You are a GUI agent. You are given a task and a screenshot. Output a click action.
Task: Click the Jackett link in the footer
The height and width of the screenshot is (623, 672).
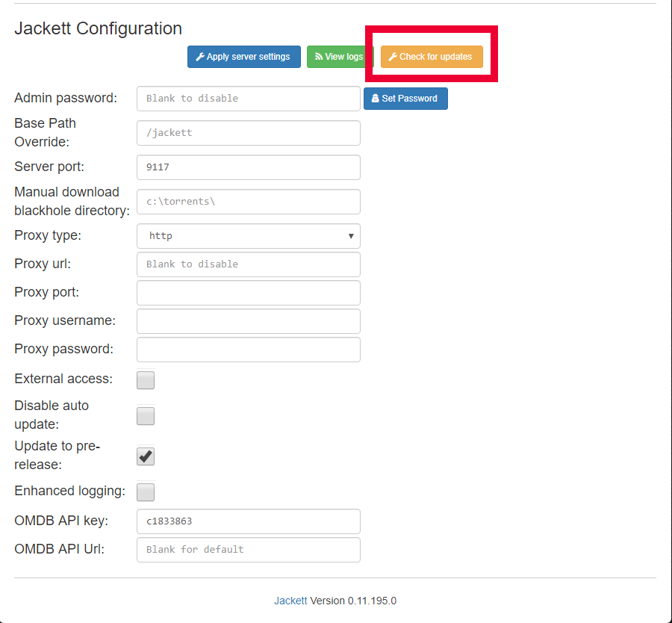click(290, 601)
